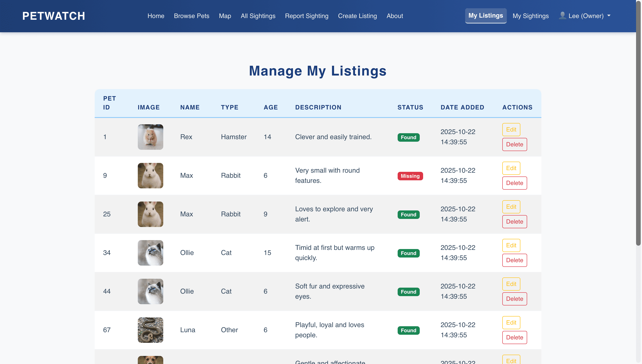Open the Home page
Viewport: 642px width, 364px height.
pyautogui.click(x=156, y=16)
